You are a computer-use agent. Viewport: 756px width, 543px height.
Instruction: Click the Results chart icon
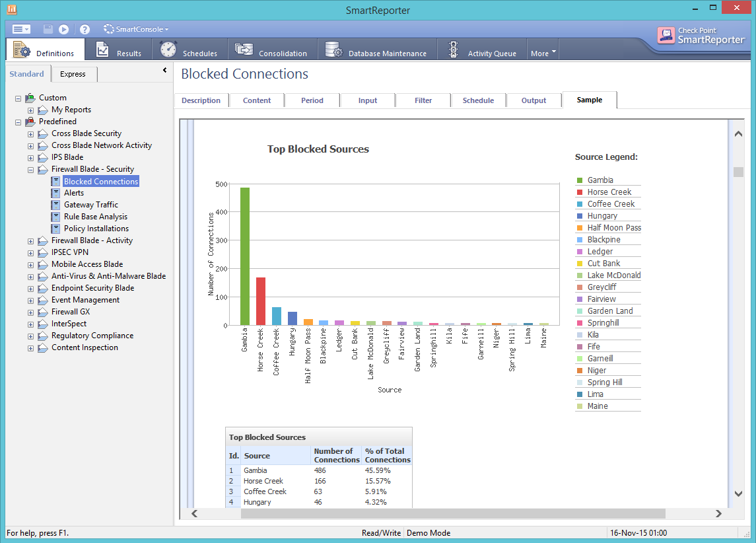(x=102, y=49)
